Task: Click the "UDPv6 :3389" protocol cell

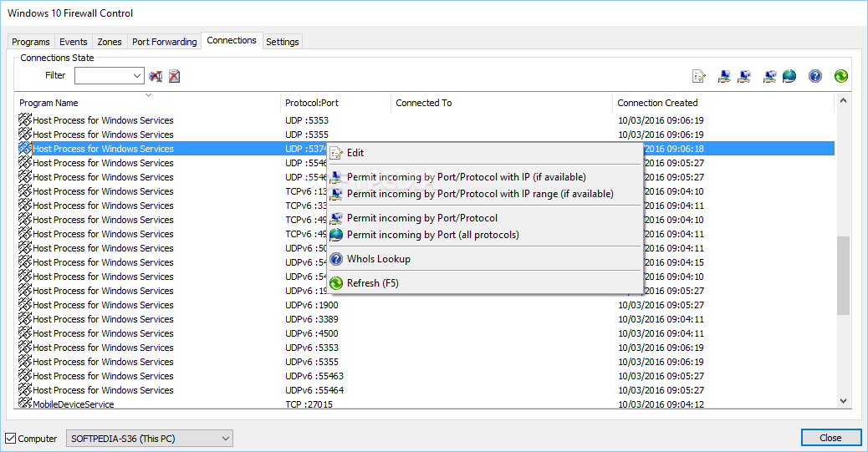Action: 312,319
